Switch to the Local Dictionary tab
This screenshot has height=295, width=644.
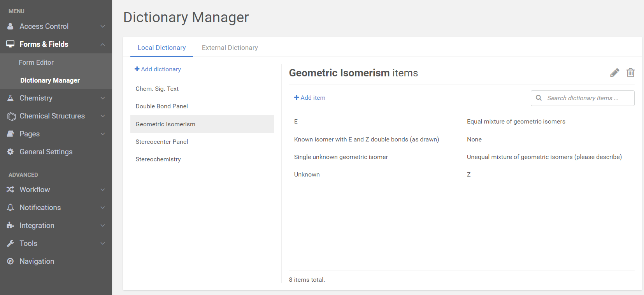[x=161, y=48]
